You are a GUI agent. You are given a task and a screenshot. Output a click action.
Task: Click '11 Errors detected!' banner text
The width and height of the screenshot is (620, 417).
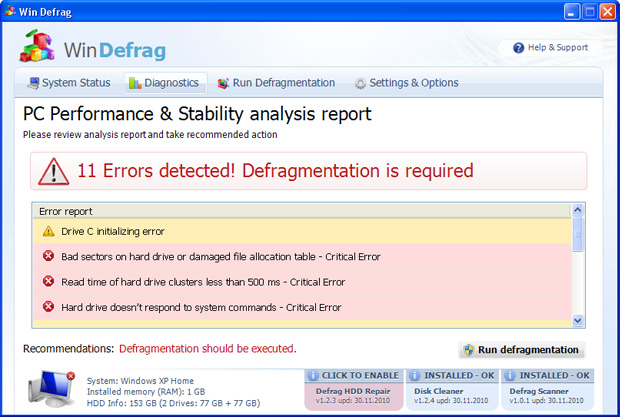click(x=156, y=171)
